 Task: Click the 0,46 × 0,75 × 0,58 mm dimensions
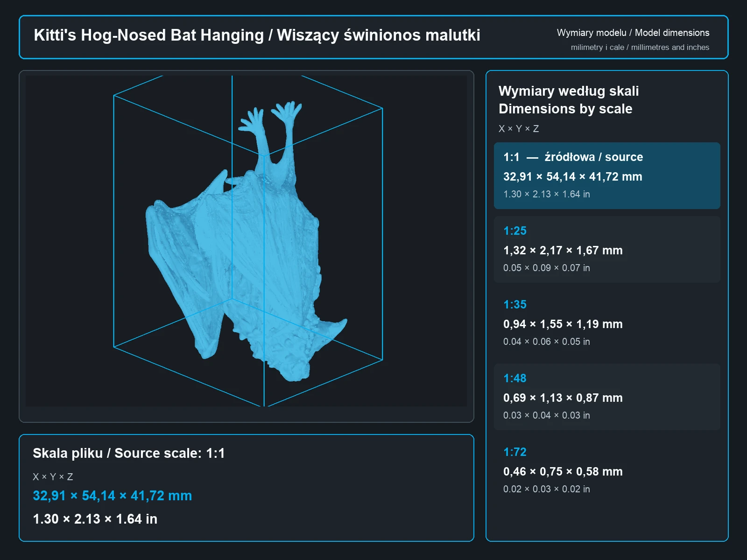tap(563, 472)
